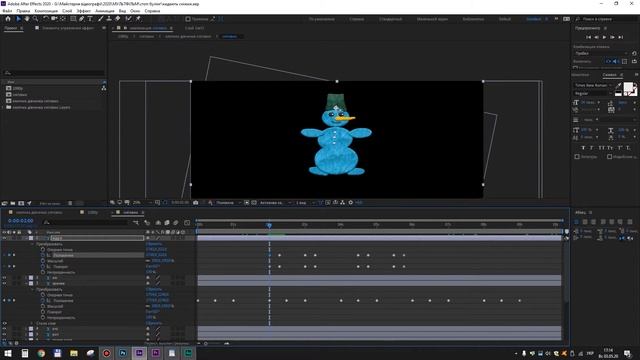Image resolution: width=640 pixels, height=360 pixels.
Task: Select the Clone Stamp tool
Action: (109, 19)
